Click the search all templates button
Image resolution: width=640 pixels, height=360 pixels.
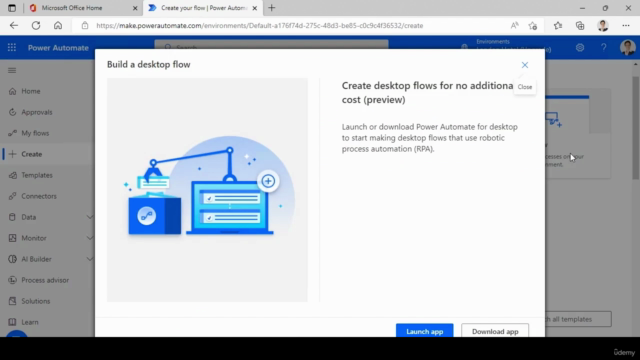(578, 319)
